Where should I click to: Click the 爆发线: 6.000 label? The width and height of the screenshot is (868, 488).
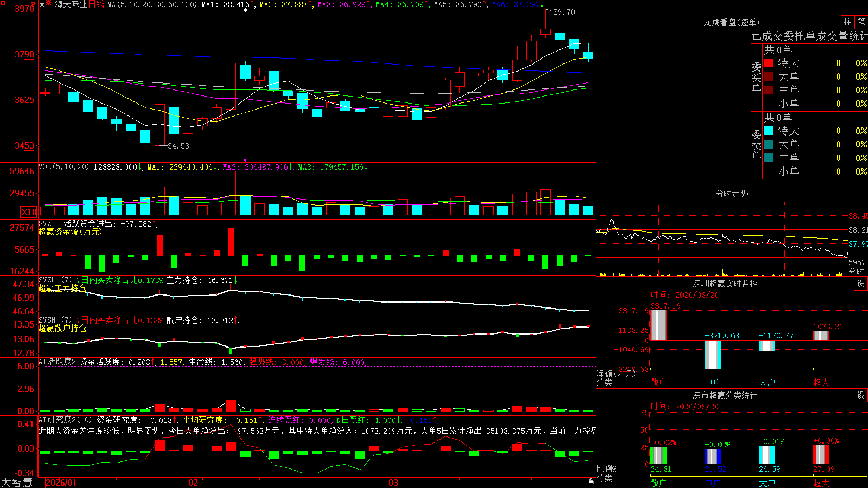338,362
